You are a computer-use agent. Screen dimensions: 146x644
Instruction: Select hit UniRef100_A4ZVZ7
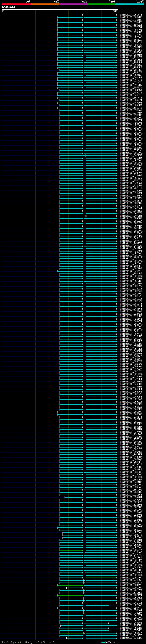(131, 369)
